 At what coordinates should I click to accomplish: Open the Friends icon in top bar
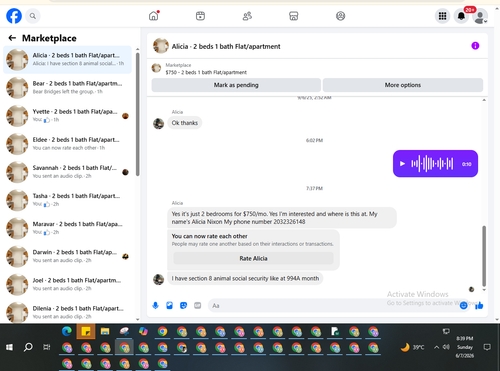point(247,16)
